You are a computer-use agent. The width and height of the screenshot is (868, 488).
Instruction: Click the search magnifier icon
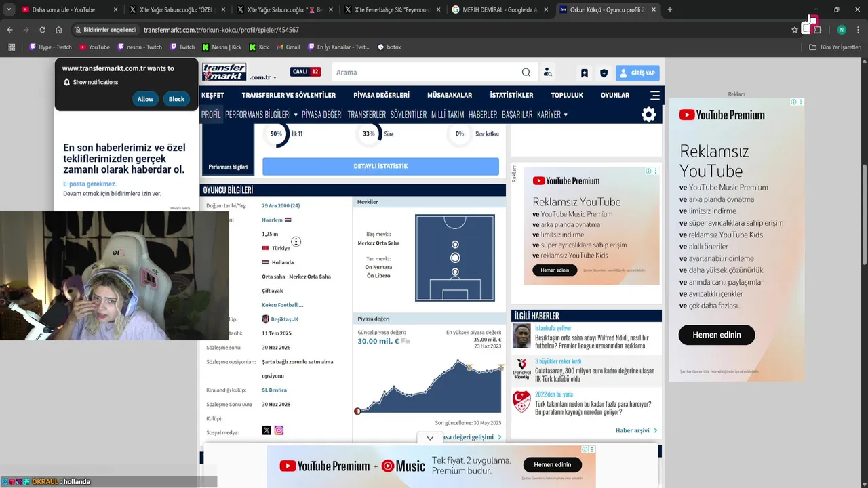pos(526,73)
